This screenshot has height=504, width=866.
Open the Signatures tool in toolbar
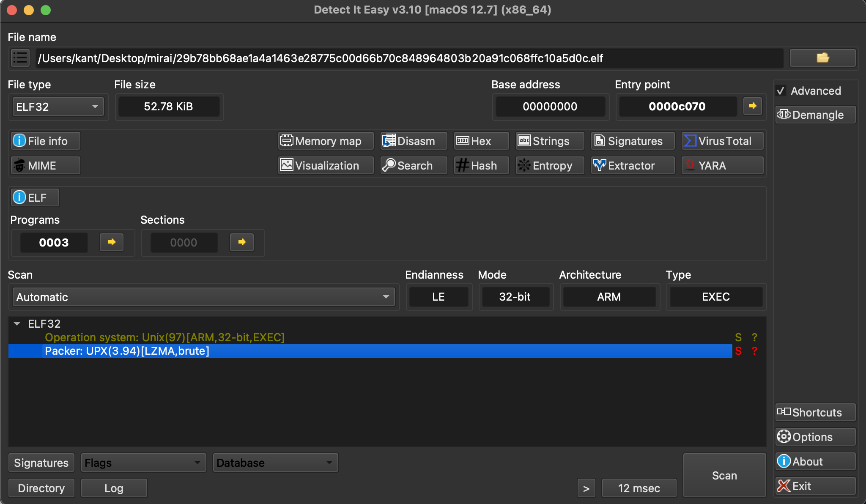(x=633, y=141)
